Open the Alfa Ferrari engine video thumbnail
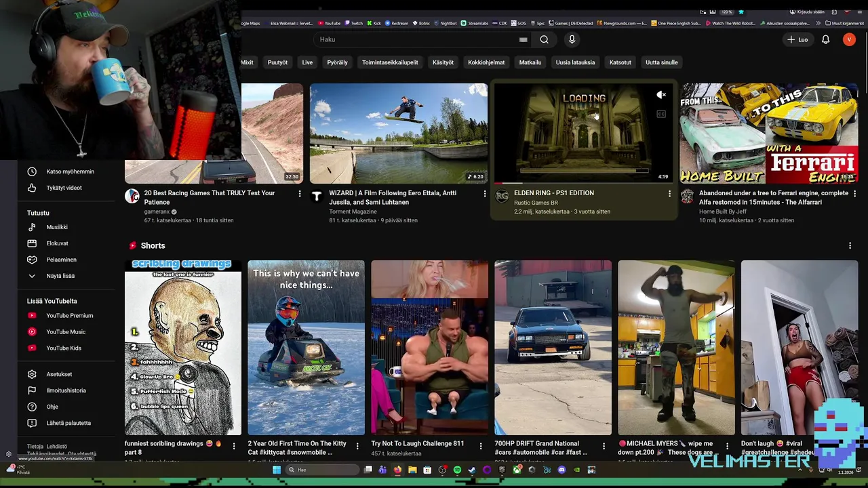868x488 pixels. pos(769,134)
